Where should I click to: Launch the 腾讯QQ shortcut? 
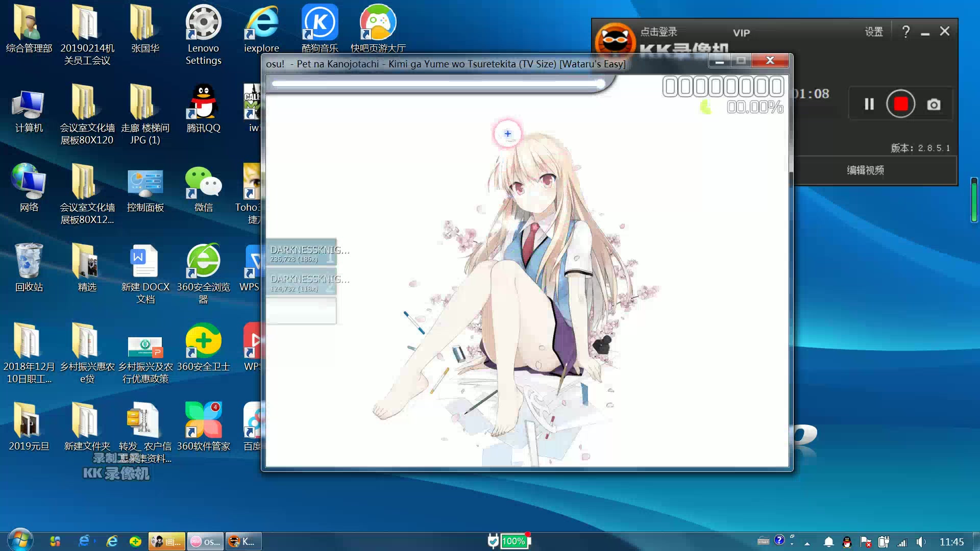pos(203,109)
